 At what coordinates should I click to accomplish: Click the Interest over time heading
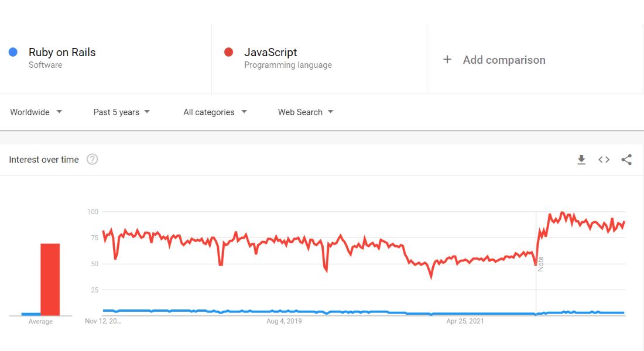tap(44, 160)
